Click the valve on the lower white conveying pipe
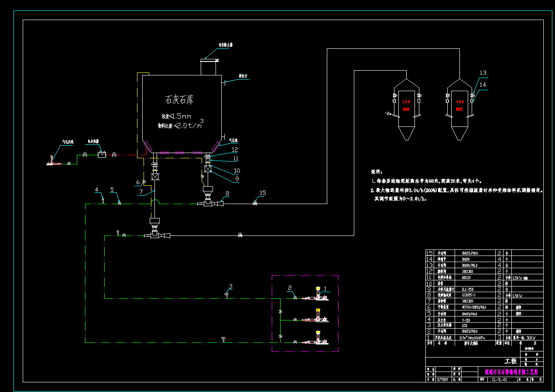Image resolution: width=555 pixels, height=392 pixels. 240,235
